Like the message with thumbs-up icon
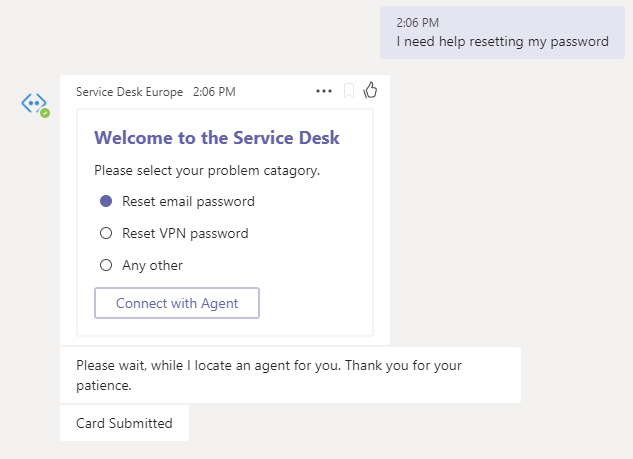Viewport: 633px width, 459px height. pyautogui.click(x=370, y=90)
